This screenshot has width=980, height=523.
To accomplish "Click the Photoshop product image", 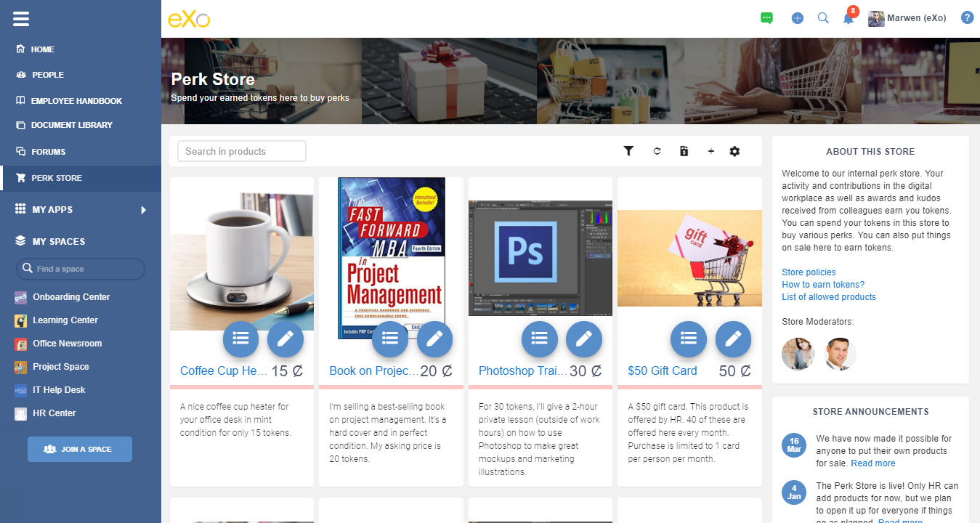I will point(540,258).
